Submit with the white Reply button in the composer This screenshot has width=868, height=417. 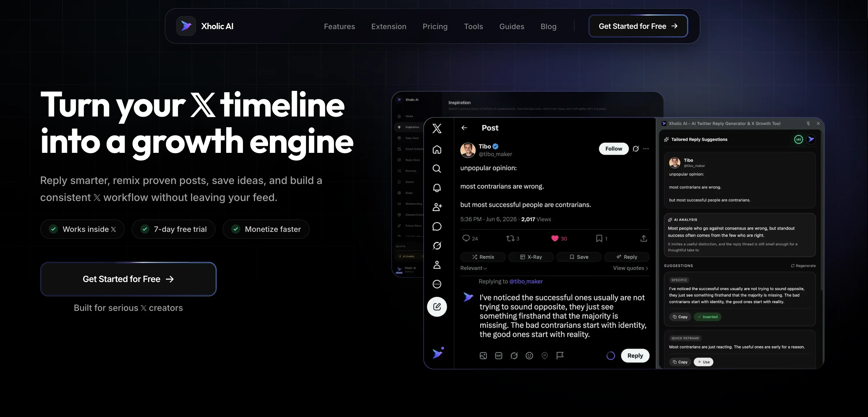[635, 355]
